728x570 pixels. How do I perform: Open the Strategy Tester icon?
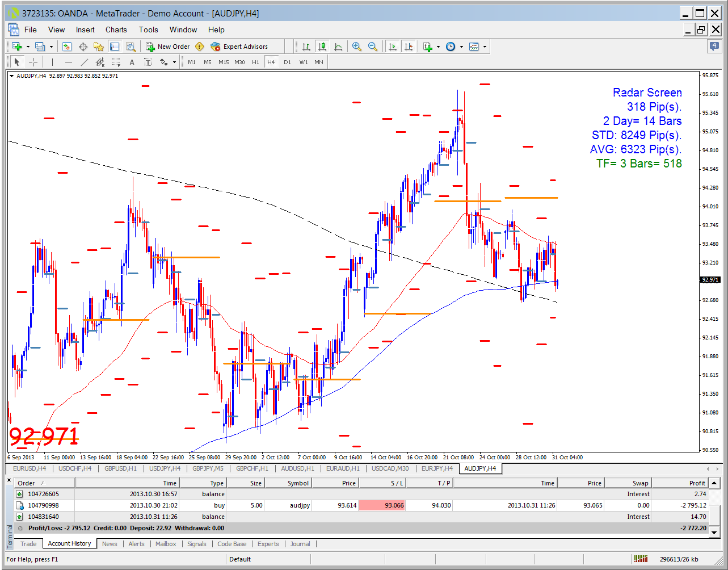click(131, 47)
